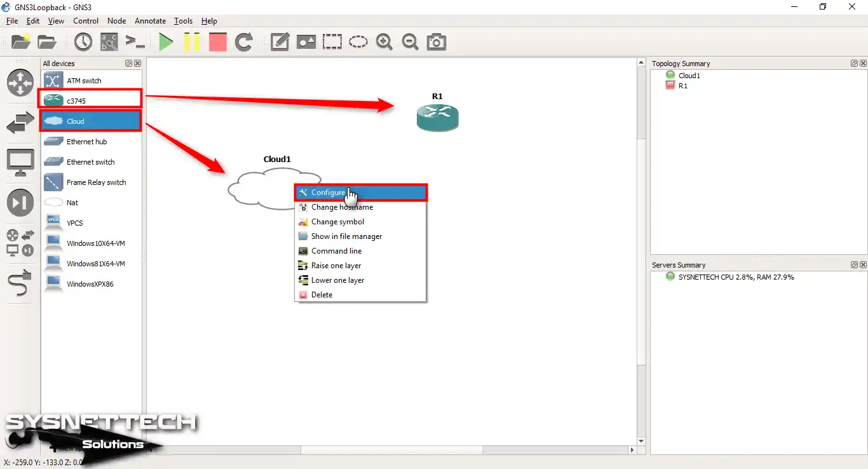Browse security devices sidebar icon
This screenshot has height=469, width=868.
pos(20,203)
